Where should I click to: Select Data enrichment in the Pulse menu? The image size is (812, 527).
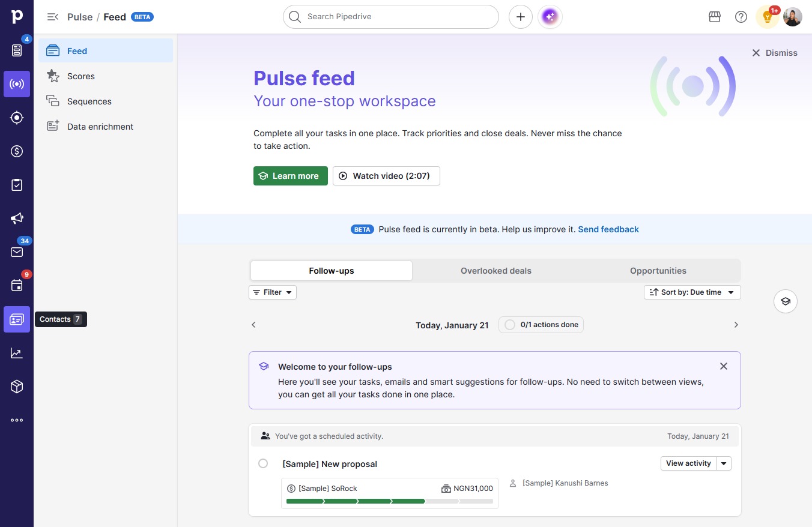click(x=106, y=127)
